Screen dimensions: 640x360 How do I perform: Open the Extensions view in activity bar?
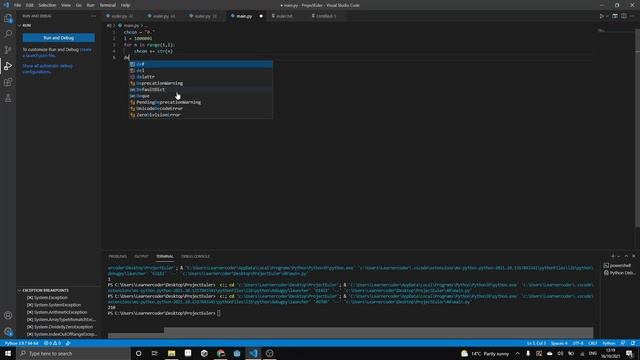coord(8,82)
